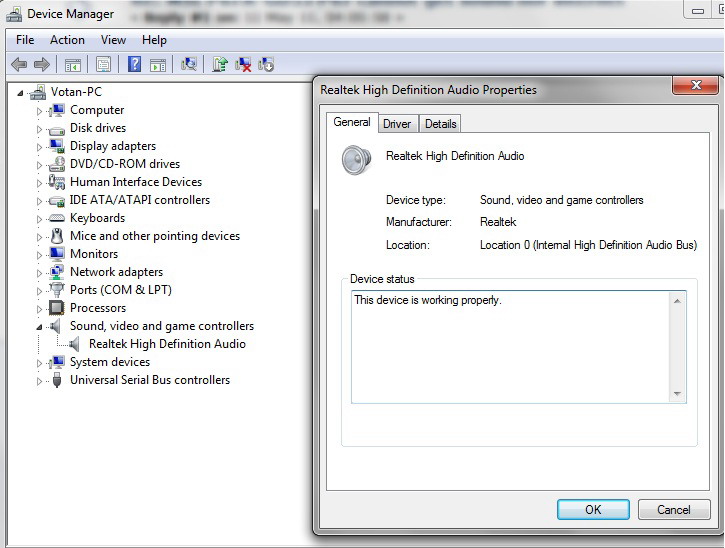
Task: Click the 'Location 0 (Internal High Definition Audio Bus)' text
Action: coord(588,245)
